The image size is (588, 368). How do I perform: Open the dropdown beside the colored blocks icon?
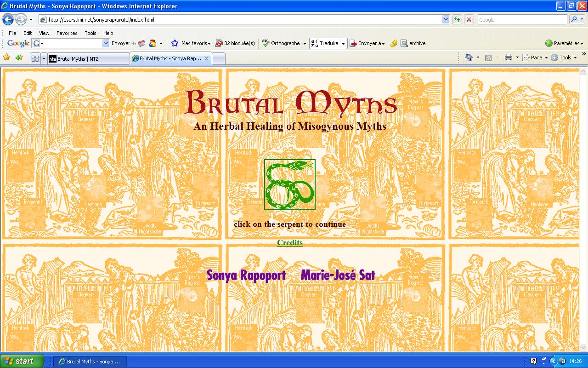(x=161, y=44)
